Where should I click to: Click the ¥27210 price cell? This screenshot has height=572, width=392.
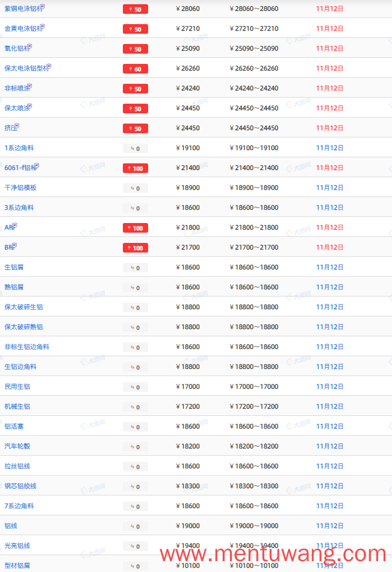click(188, 28)
